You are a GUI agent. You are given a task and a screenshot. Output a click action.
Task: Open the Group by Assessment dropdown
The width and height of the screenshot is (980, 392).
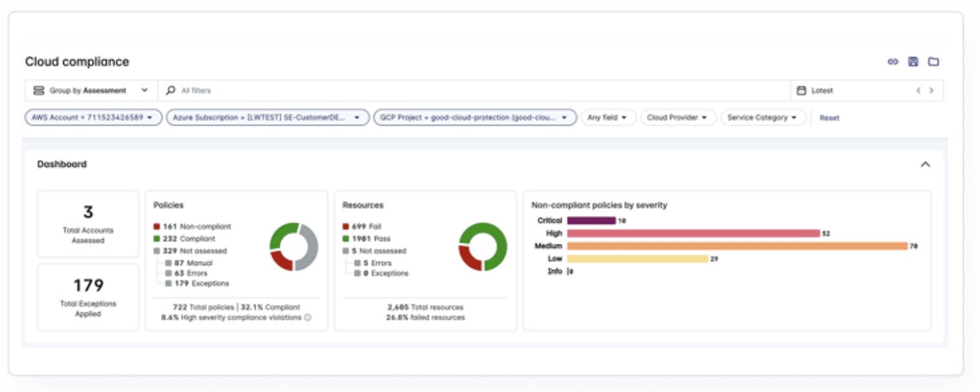pyautogui.click(x=90, y=91)
